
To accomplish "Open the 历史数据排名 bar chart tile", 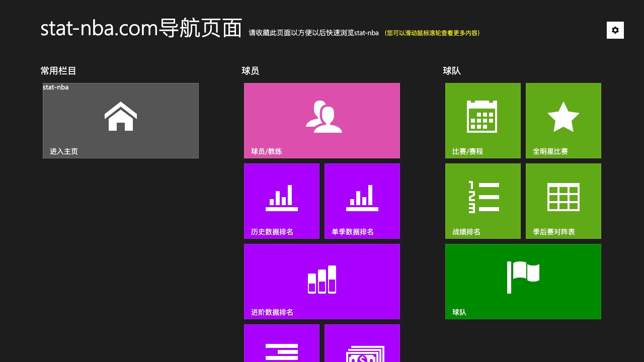I will pyautogui.click(x=282, y=201).
